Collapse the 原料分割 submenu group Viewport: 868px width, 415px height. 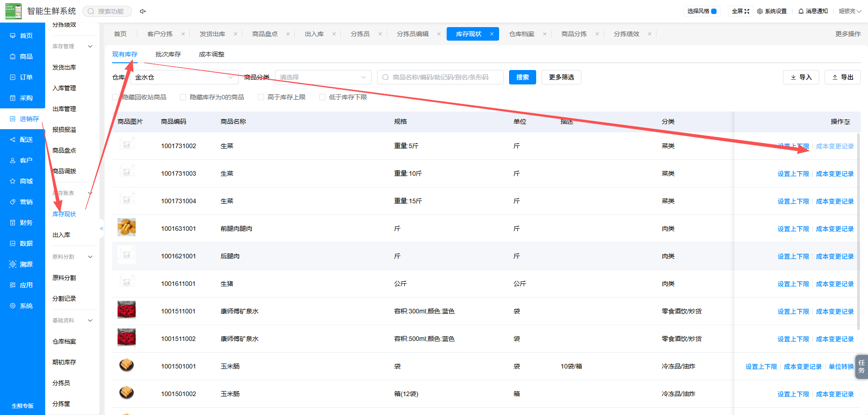click(90, 257)
